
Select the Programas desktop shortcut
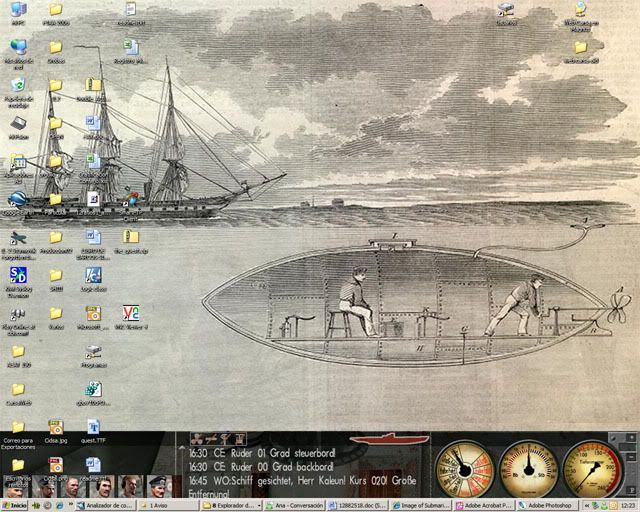coord(93,352)
